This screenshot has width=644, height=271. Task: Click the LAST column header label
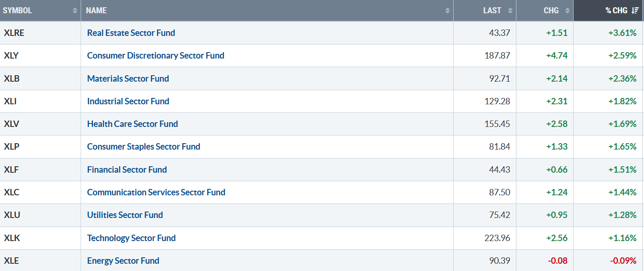492,10
